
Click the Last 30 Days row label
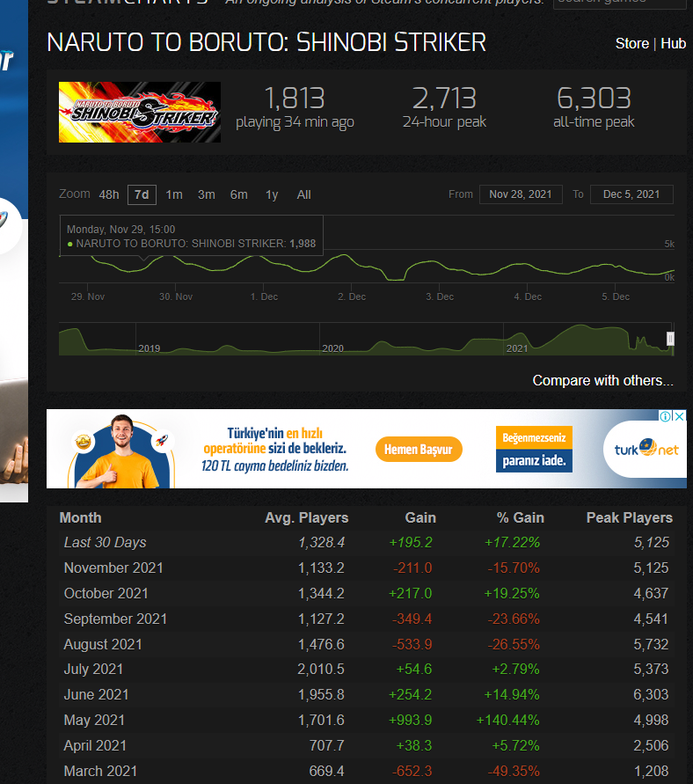105,543
